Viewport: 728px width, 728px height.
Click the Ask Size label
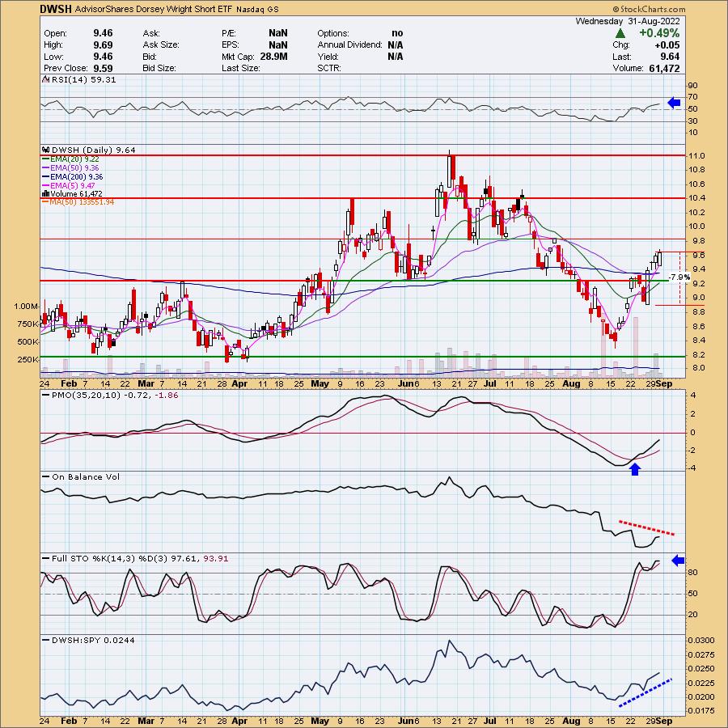pyautogui.click(x=161, y=44)
